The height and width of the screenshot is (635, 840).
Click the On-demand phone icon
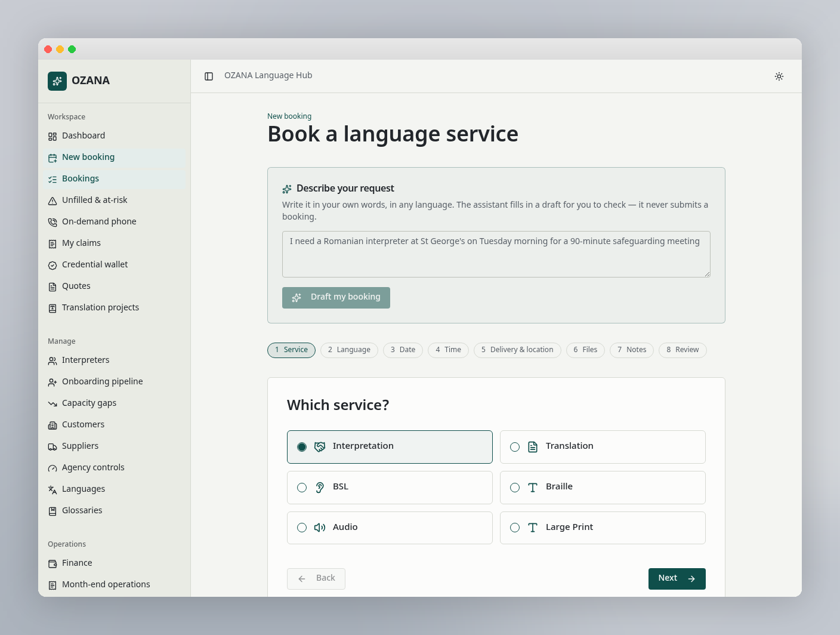(x=52, y=223)
